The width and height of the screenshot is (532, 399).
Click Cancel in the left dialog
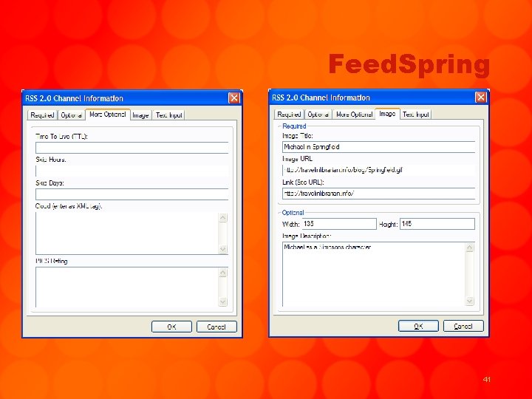tap(216, 327)
